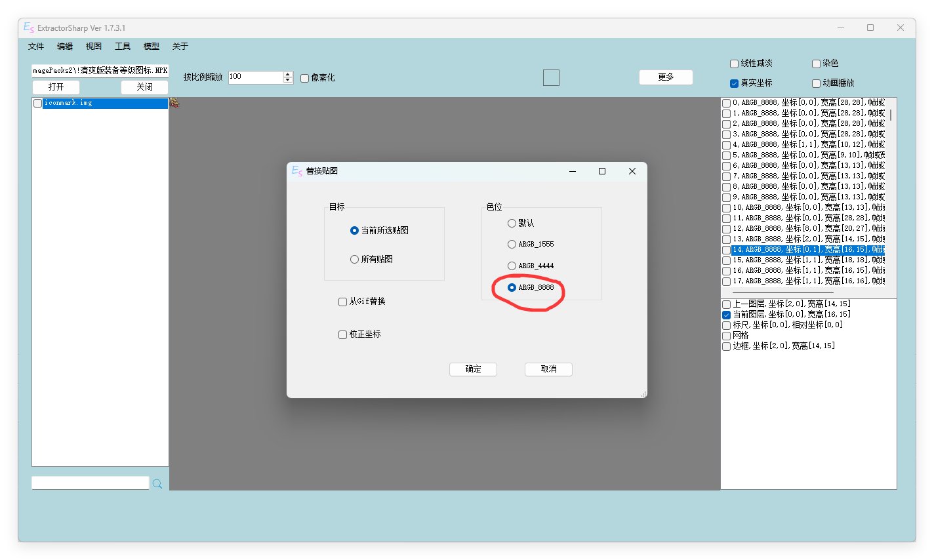The image size is (934, 560).
Task: Click the gray color swatch box
Action: [551, 77]
